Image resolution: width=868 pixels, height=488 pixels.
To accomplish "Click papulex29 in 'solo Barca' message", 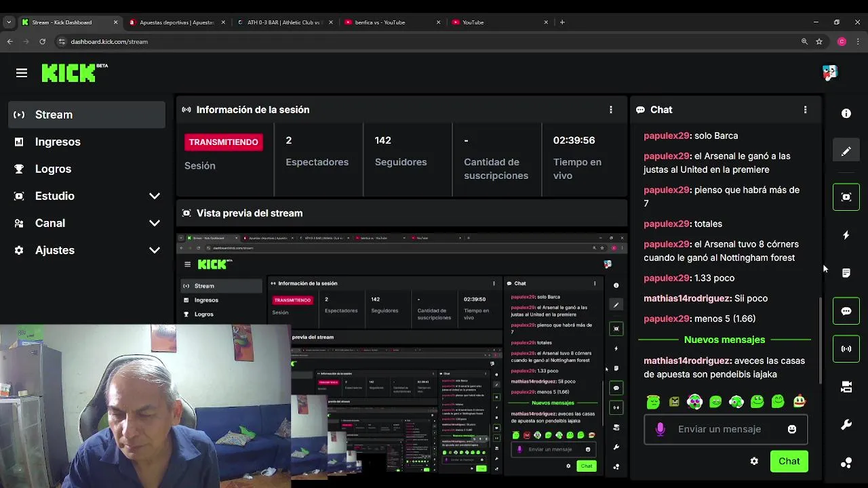I will [x=667, y=136].
